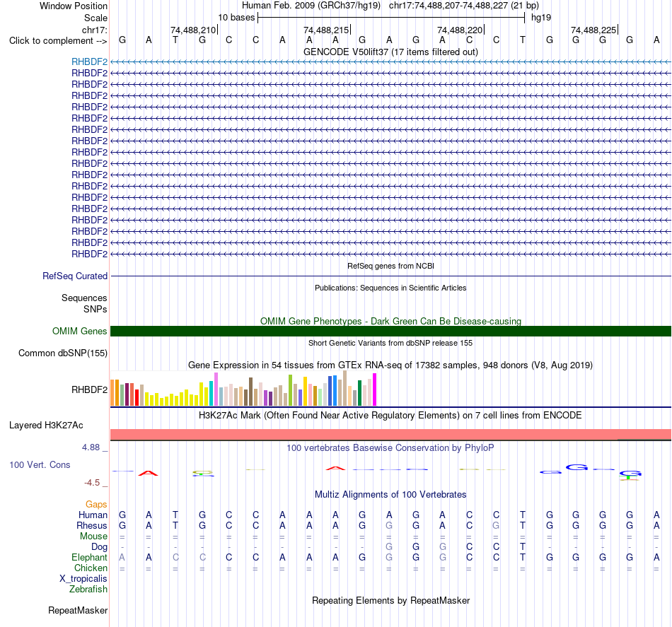Click the 'Gene Expression in 54 tissues' title
This screenshot has height=627, width=672.
coord(390,365)
